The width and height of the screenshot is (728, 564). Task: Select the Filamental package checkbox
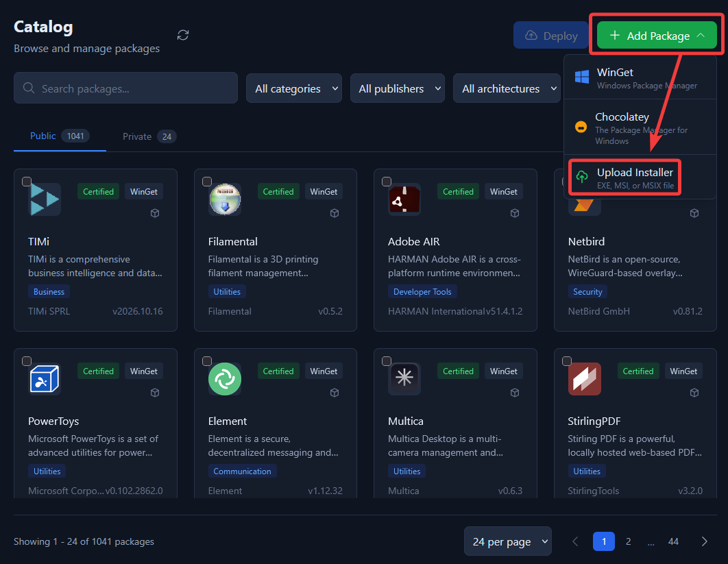point(207,182)
